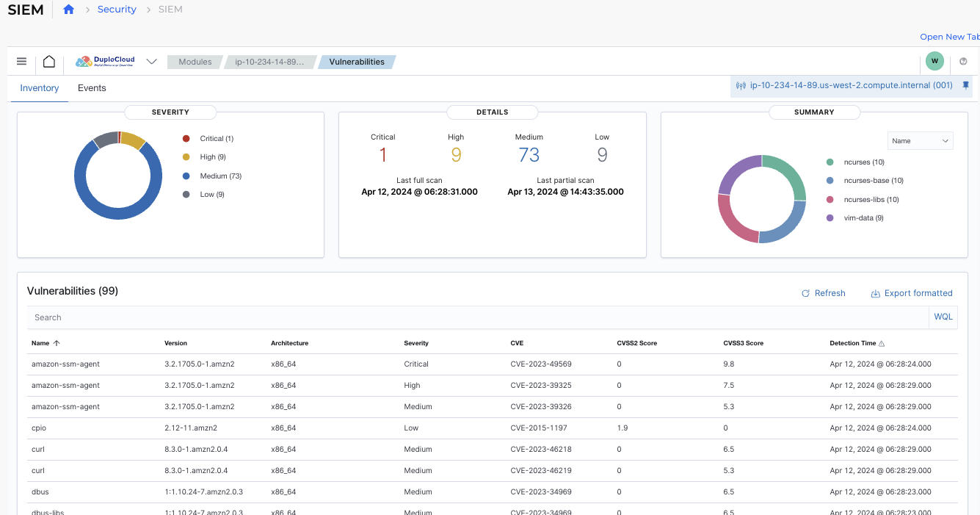Click the pin icon beside the agent name

[x=965, y=85]
